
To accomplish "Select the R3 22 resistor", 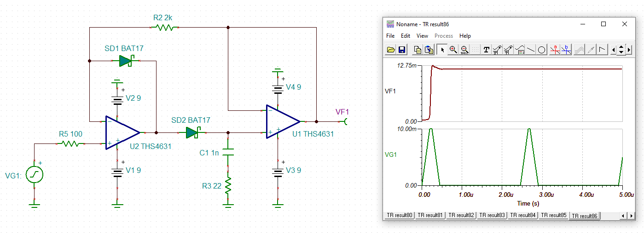I will (x=228, y=186).
